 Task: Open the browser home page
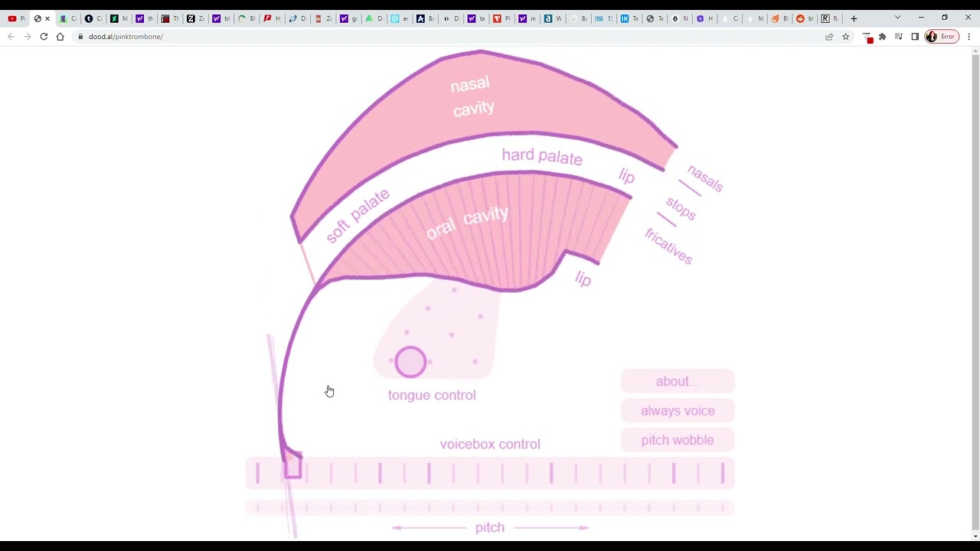(x=60, y=37)
